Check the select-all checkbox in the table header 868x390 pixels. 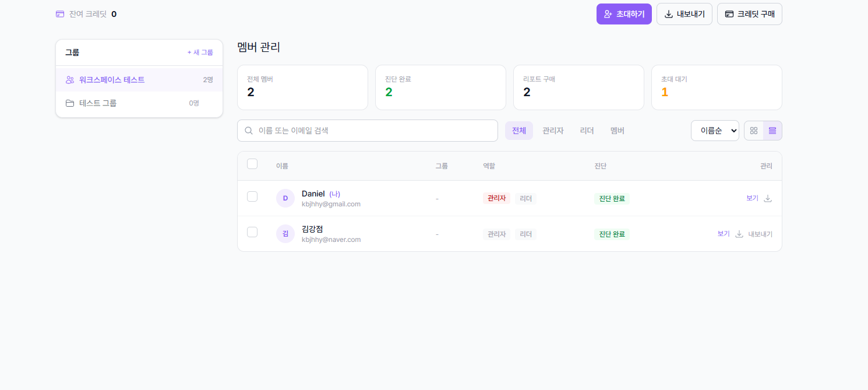click(252, 164)
